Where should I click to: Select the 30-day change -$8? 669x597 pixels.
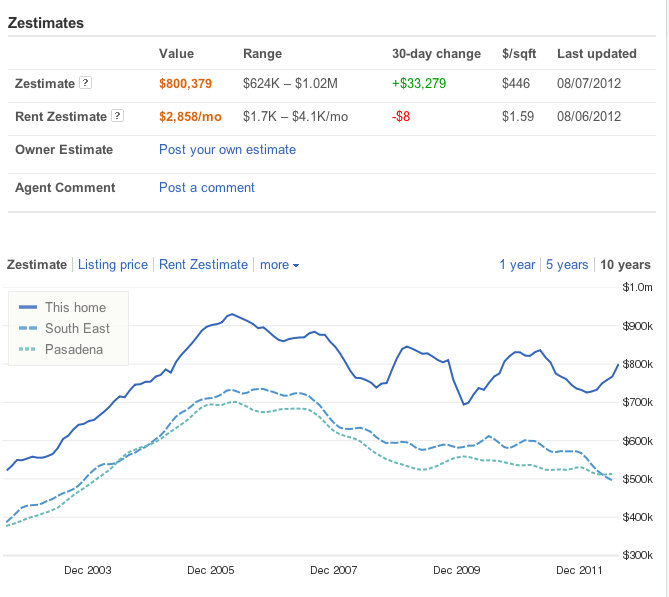tap(401, 116)
